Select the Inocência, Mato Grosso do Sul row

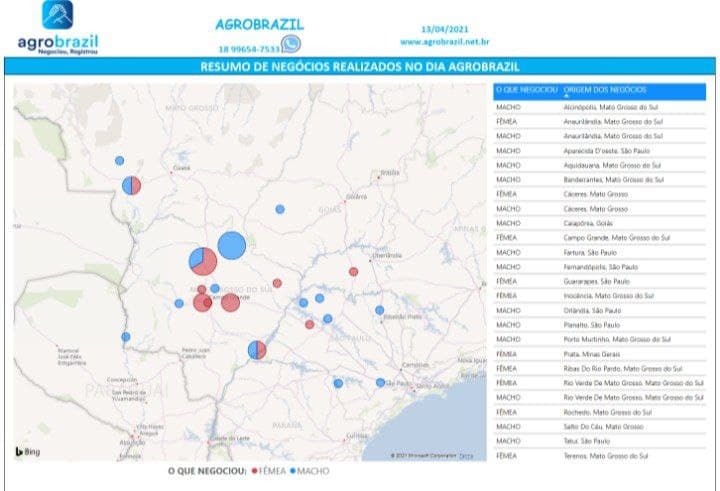[600, 296]
